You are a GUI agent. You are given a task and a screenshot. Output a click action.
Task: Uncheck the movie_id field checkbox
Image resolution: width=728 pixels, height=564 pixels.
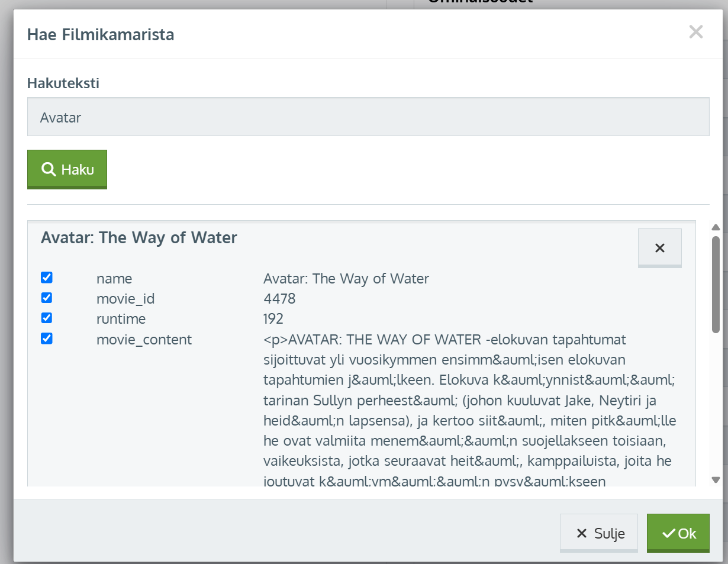click(x=47, y=298)
